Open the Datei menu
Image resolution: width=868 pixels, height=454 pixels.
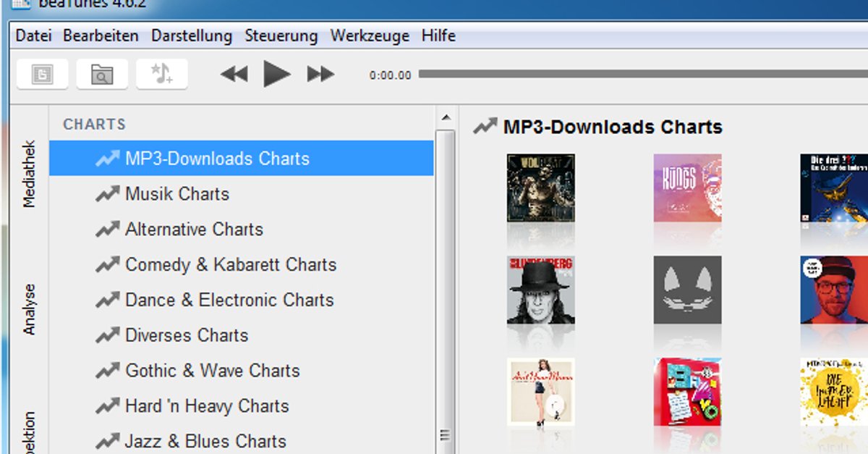click(33, 35)
